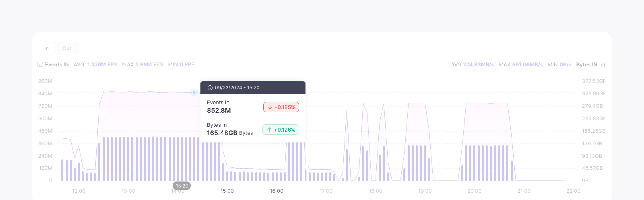Screen dimensions: 644x200
Task: Click the 480M y-axis label
Action: [x=45, y=131]
